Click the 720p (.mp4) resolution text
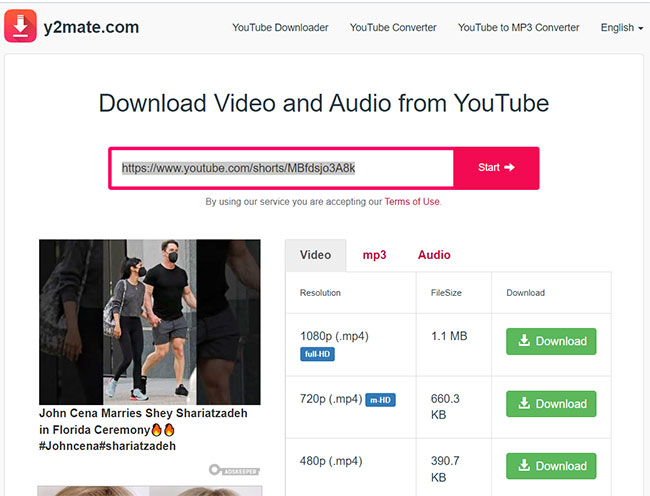Image resolution: width=650 pixels, height=496 pixels. [x=331, y=399]
